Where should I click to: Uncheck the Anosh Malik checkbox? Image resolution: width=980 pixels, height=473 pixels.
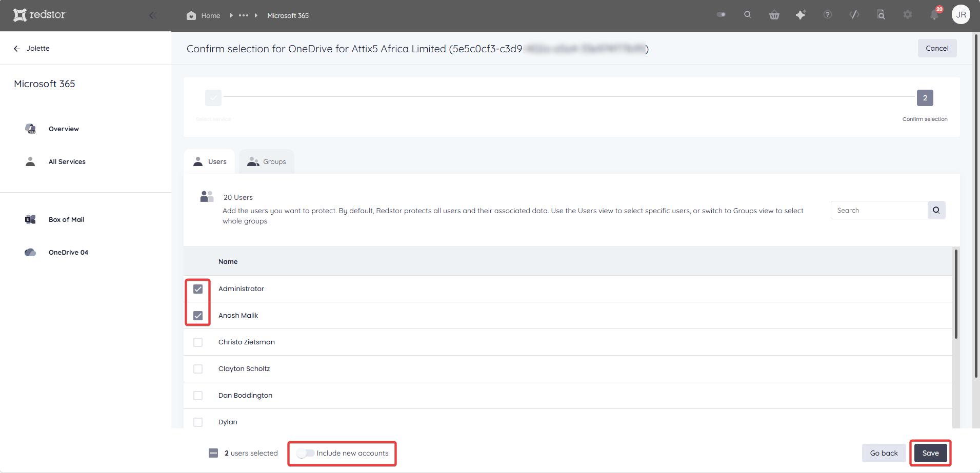(x=198, y=316)
